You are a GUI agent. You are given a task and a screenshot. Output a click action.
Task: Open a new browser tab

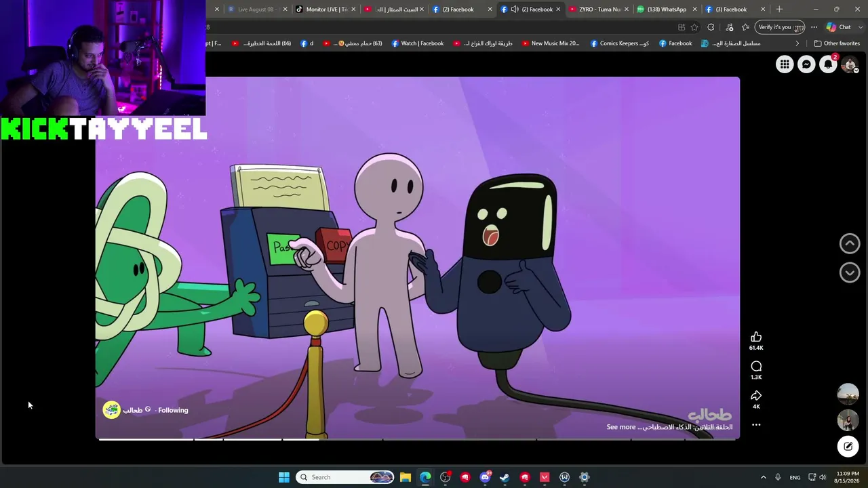(779, 9)
